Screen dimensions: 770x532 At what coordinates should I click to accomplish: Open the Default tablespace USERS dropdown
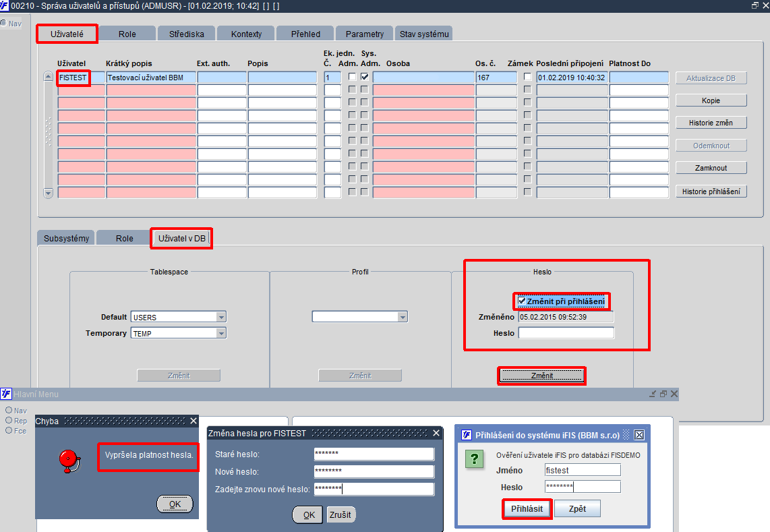[221, 318]
